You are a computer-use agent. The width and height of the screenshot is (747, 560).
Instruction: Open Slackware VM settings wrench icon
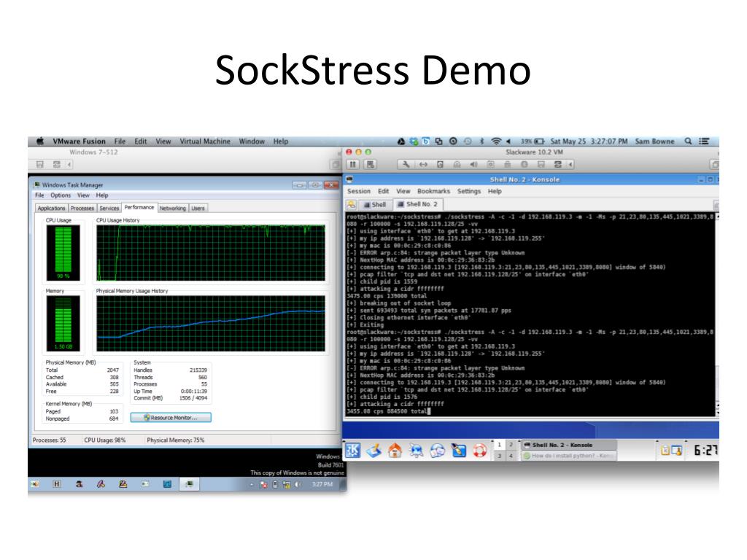[406, 164]
